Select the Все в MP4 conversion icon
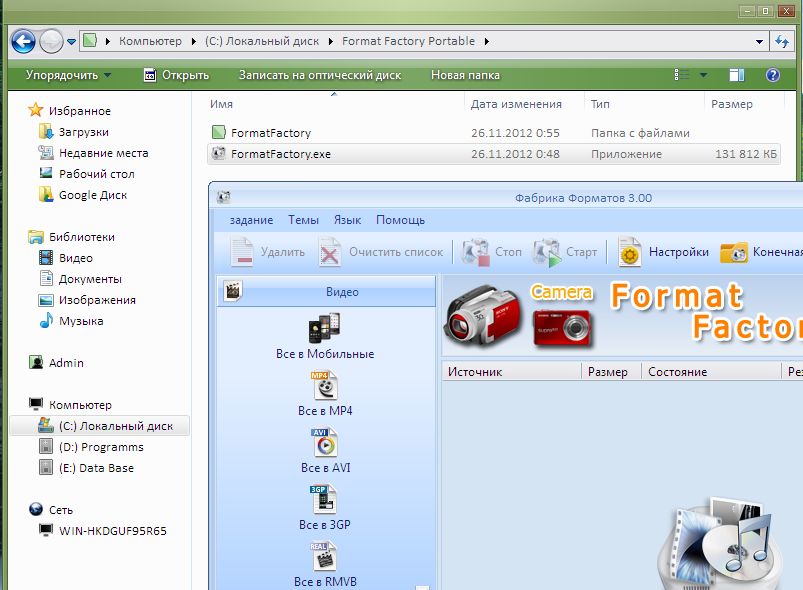Screen dimensions: 803x590 tap(325, 385)
